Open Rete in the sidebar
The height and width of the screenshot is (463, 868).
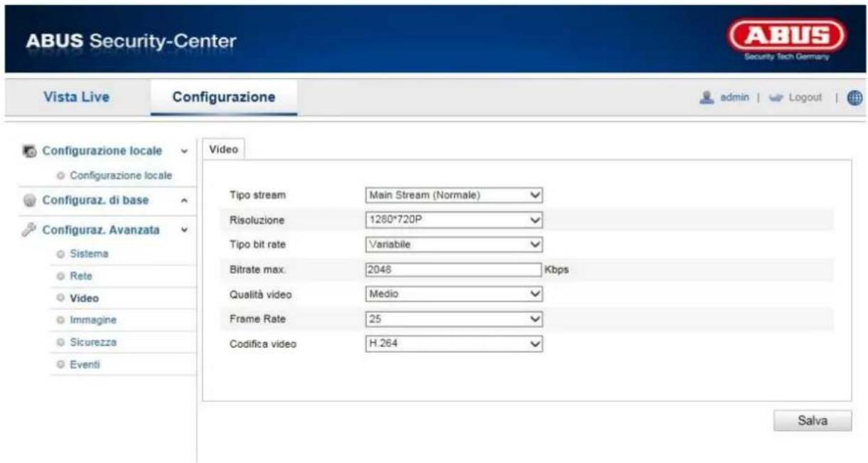click(81, 275)
